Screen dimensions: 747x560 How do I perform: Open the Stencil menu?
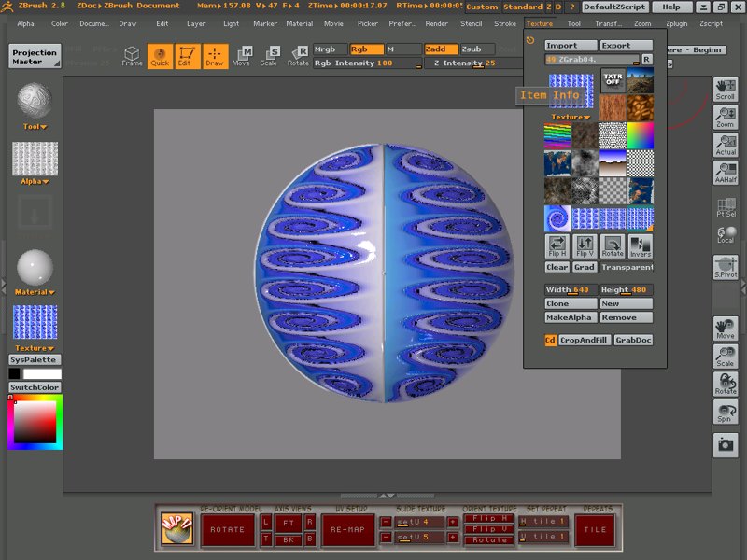click(472, 23)
